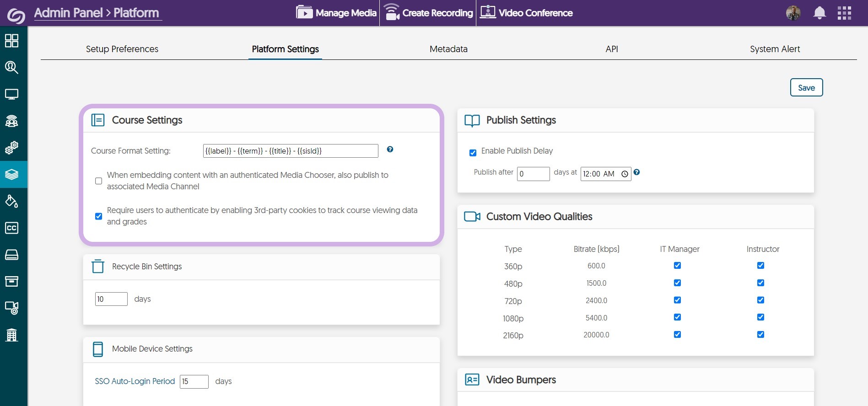Uncheck Enable Publish Delay checkbox
The image size is (868, 406).
click(x=473, y=153)
